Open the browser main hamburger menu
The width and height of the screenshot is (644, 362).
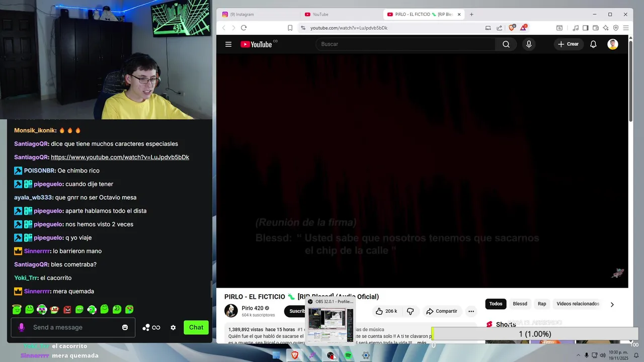coord(626,28)
